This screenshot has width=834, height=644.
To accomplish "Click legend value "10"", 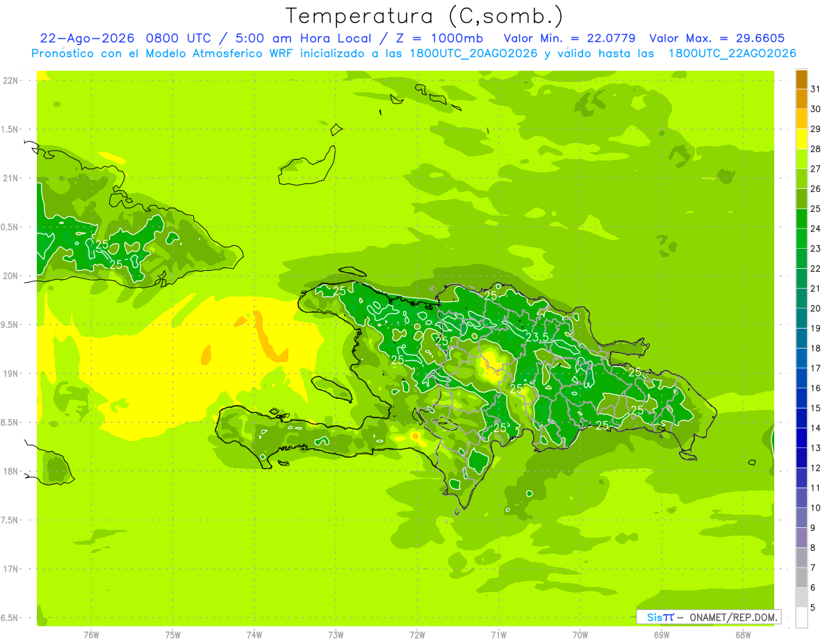I will pos(815,508).
